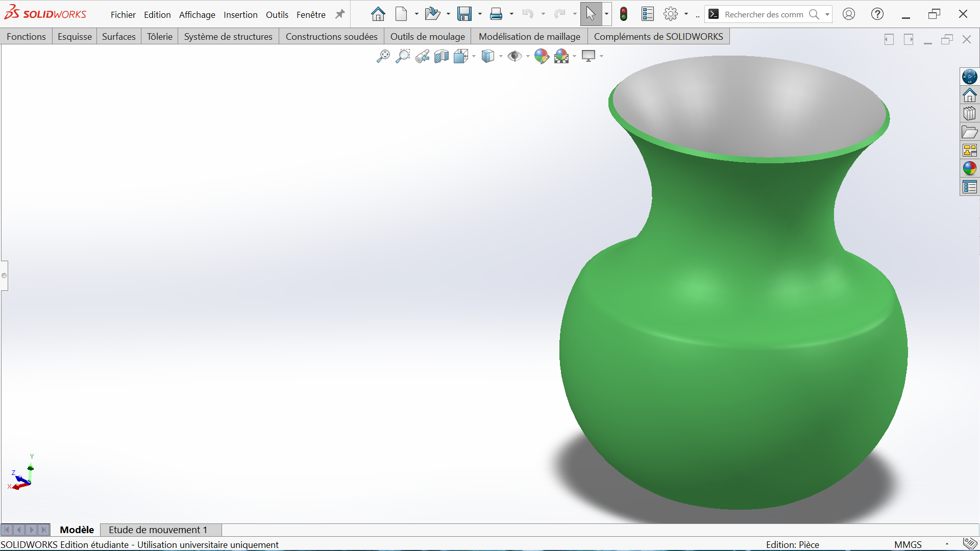This screenshot has height=551, width=980.
Task: Click the Display Style cube icon
Action: (x=488, y=56)
